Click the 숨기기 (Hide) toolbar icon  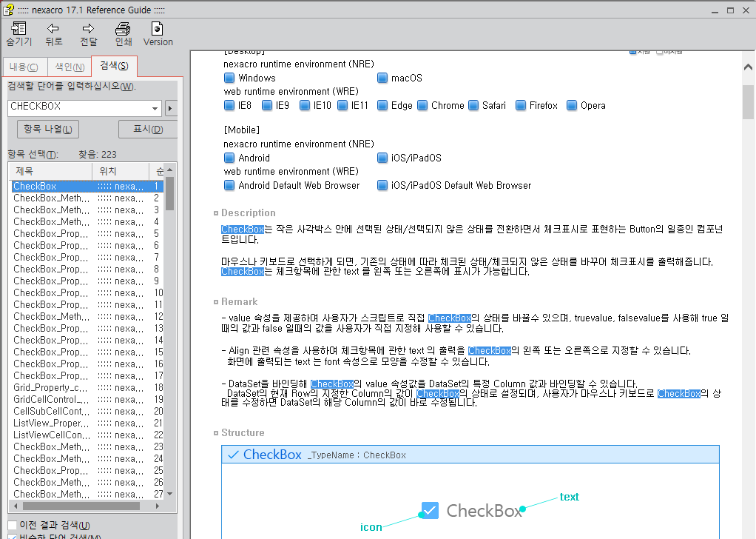pos(18,33)
